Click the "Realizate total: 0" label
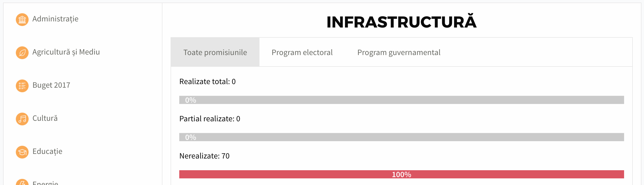Screen dimensions: 644x185 coord(207,82)
